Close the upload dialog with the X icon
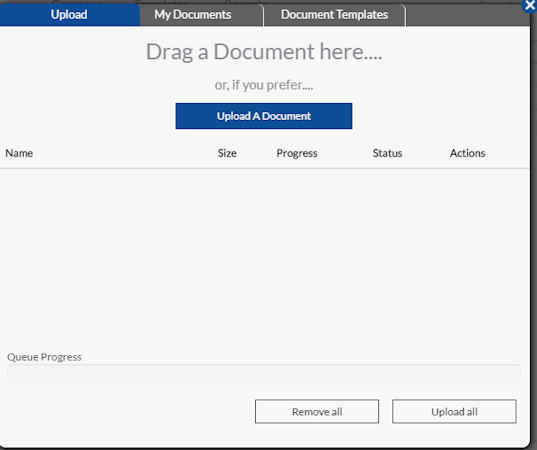 (529, 5)
